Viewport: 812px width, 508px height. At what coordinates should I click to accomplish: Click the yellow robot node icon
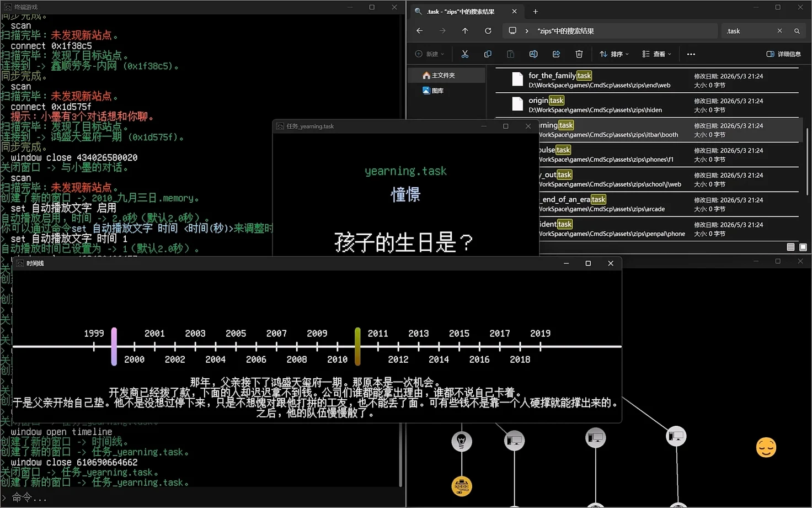(462, 486)
